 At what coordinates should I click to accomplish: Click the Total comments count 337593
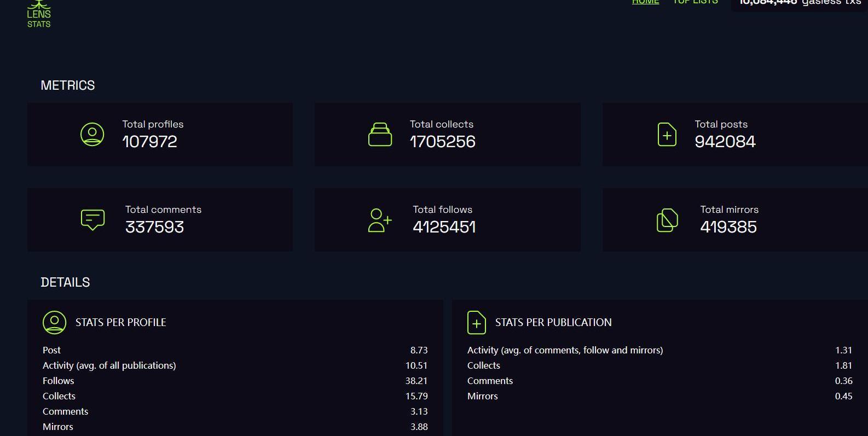coord(154,227)
